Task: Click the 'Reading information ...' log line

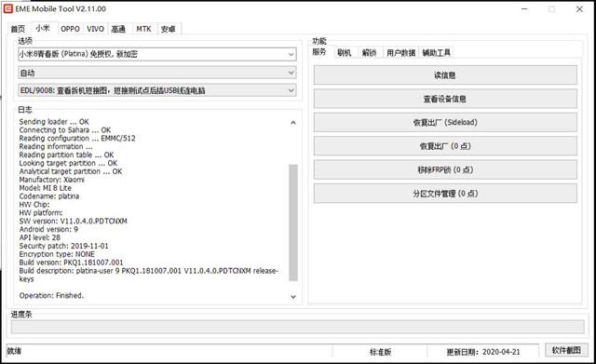Action: click(56, 147)
